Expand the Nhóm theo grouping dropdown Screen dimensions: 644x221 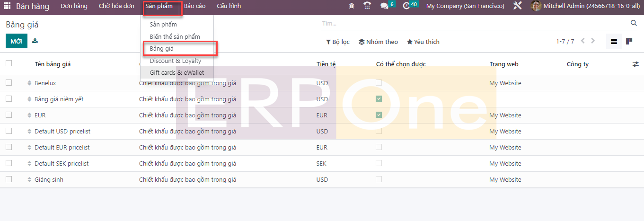click(x=378, y=42)
